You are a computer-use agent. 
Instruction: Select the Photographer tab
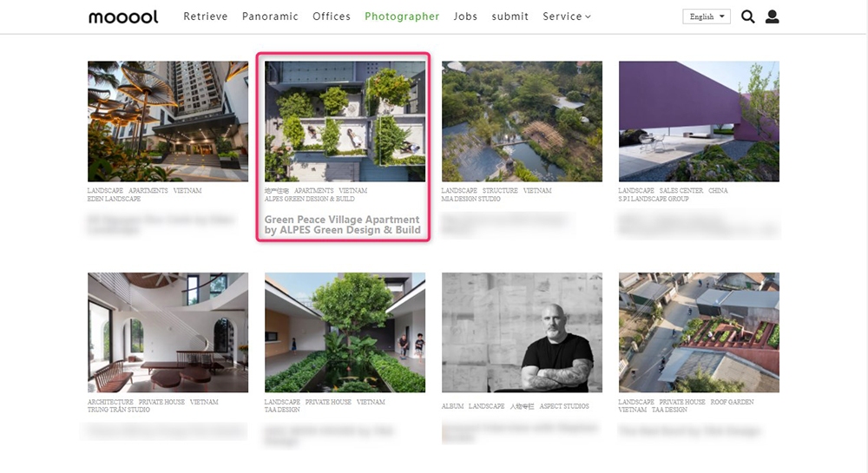(402, 16)
